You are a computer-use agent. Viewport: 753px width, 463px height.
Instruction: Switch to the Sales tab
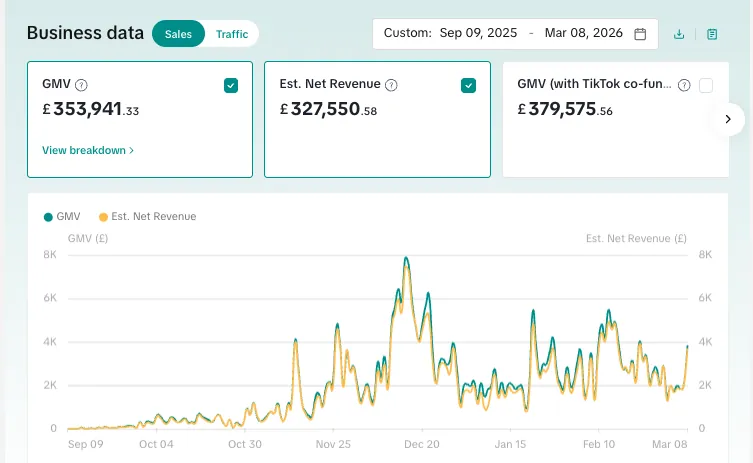[x=178, y=34]
